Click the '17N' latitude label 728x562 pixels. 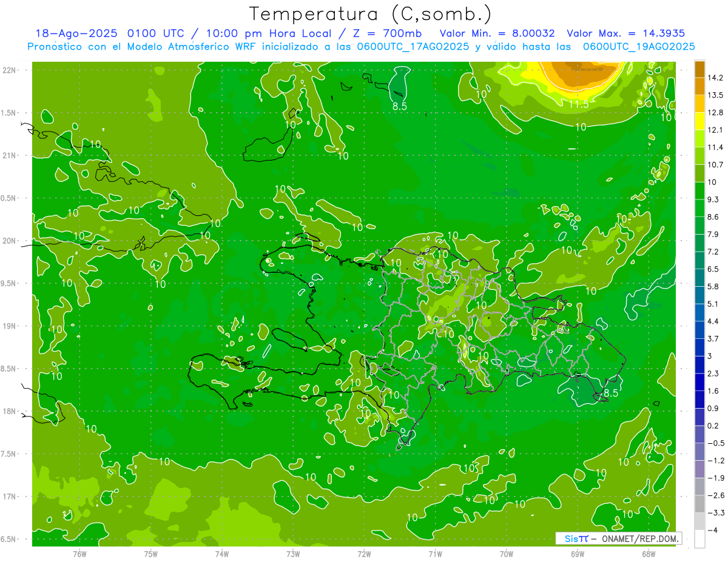10,497
